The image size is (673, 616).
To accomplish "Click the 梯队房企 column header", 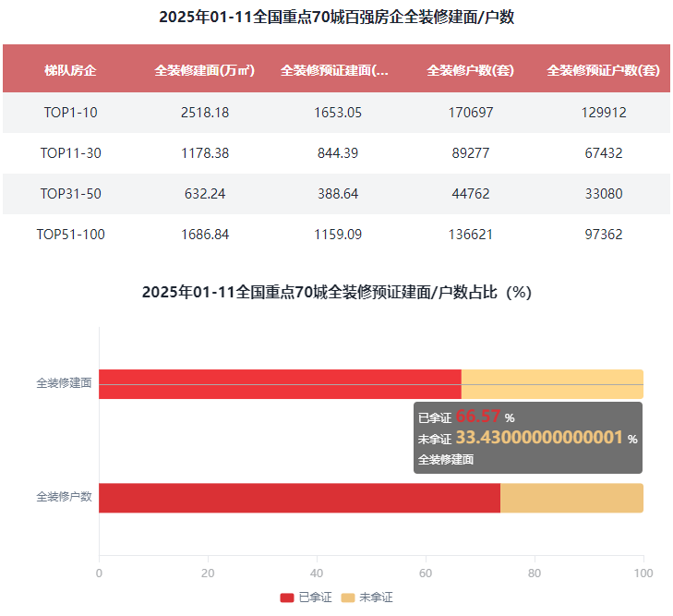I will (x=70, y=69).
